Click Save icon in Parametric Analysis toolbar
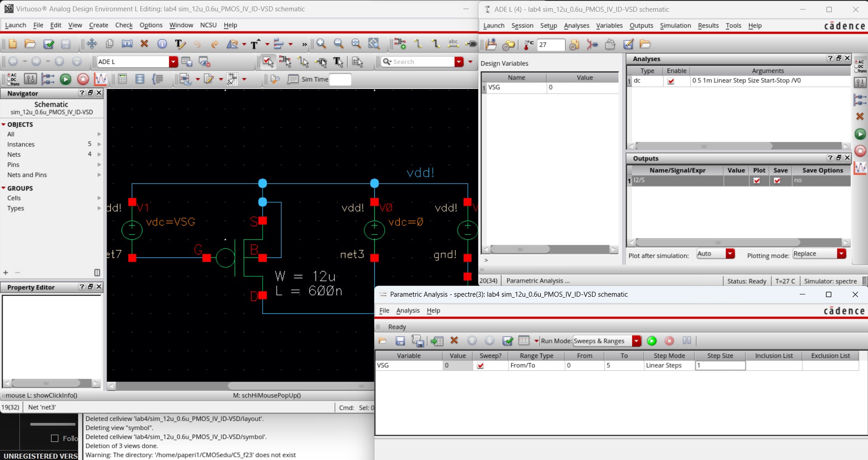 [400, 341]
